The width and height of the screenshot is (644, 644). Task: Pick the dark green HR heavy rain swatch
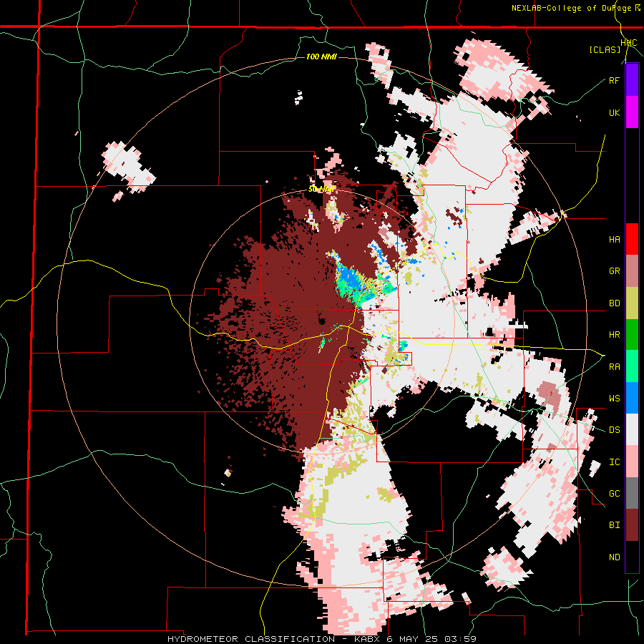(x=632, y=335)
